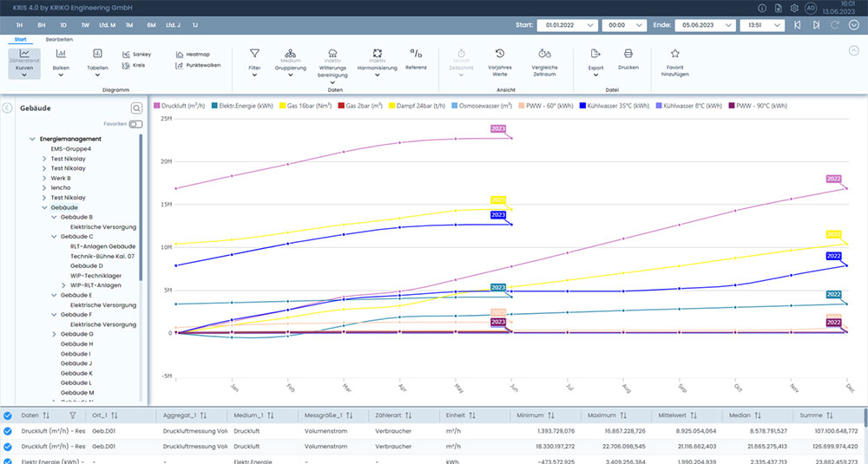Switch to the Start tab

click(21, 40)
